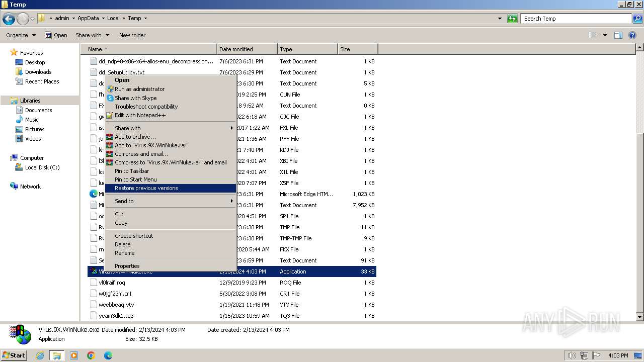Launch Chrome from the taskbar
Image resolution: width=644 pixels, height=362 pixels.
tap(91, 355)
